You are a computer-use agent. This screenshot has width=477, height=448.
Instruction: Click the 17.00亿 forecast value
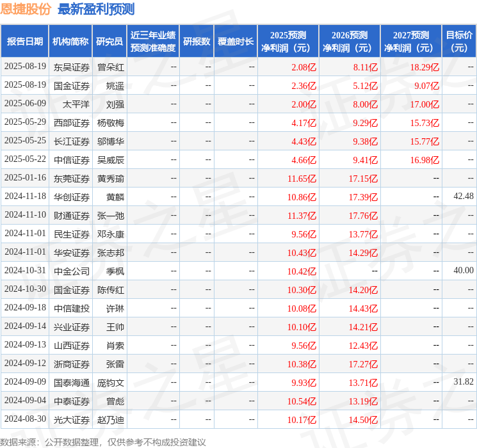pos(424,104)
